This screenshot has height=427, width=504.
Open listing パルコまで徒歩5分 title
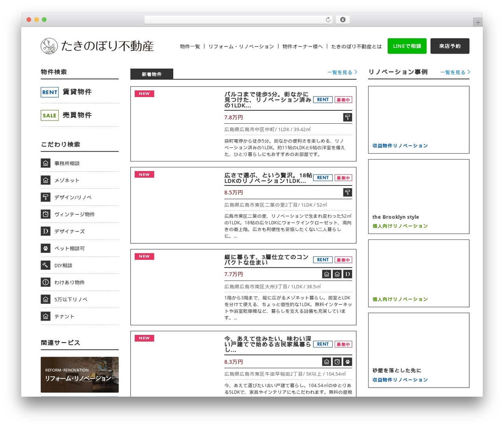pyautogui.click(x=268, y=100)
